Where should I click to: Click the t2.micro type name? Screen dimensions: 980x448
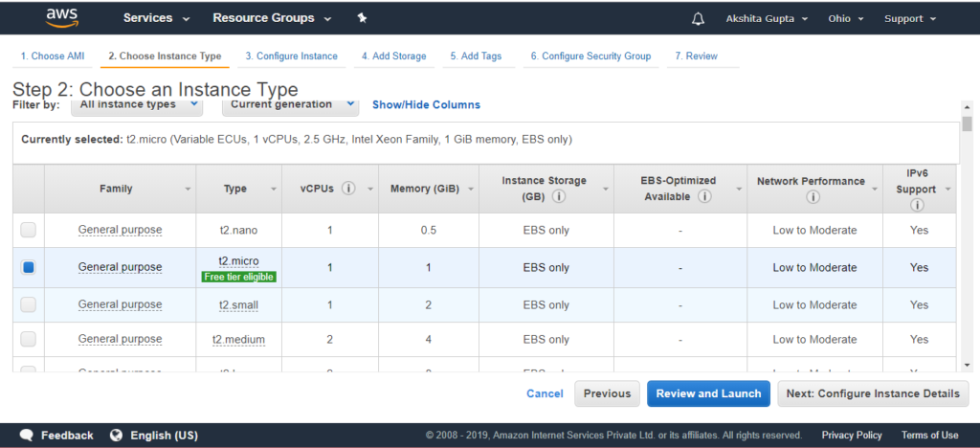(238, 260)
